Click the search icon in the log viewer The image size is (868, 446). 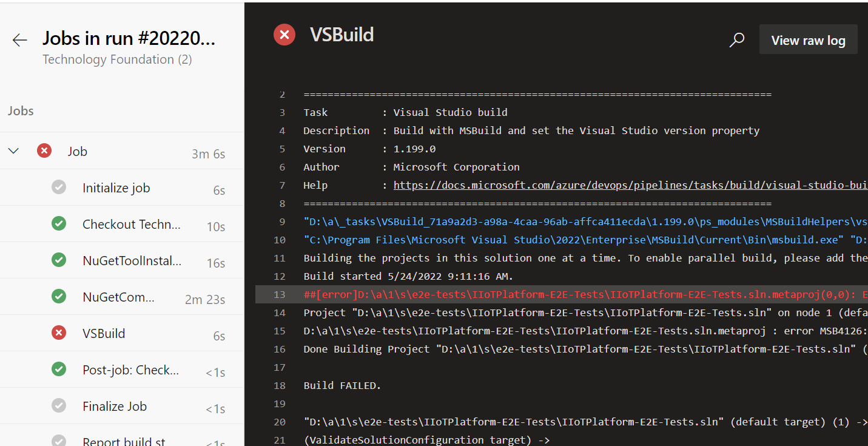click(x=736, y=39)
